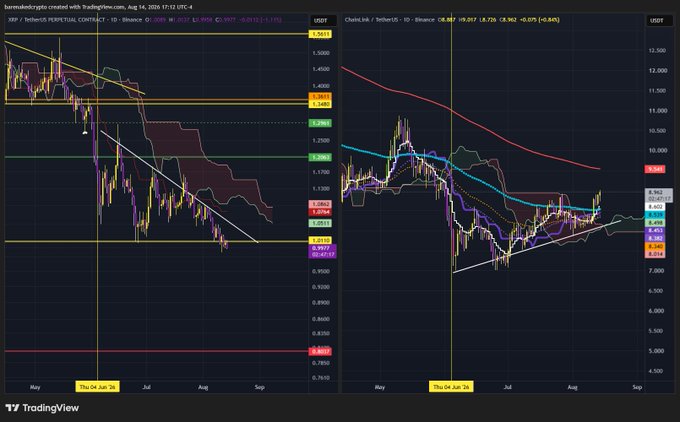The height and width of the screenshot is (422, 680).
Task: Click the L8.726 low value in ChainLink header
Action: pos(487,20)
